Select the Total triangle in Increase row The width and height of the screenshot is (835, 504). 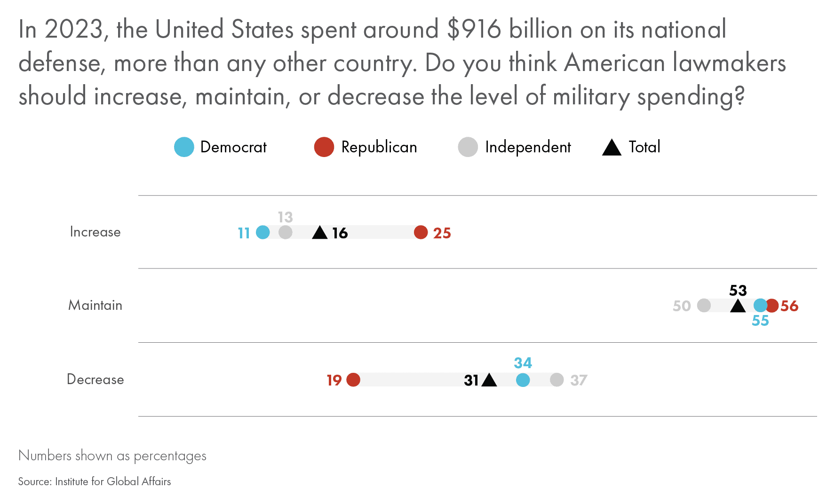[x=320, y=233]
